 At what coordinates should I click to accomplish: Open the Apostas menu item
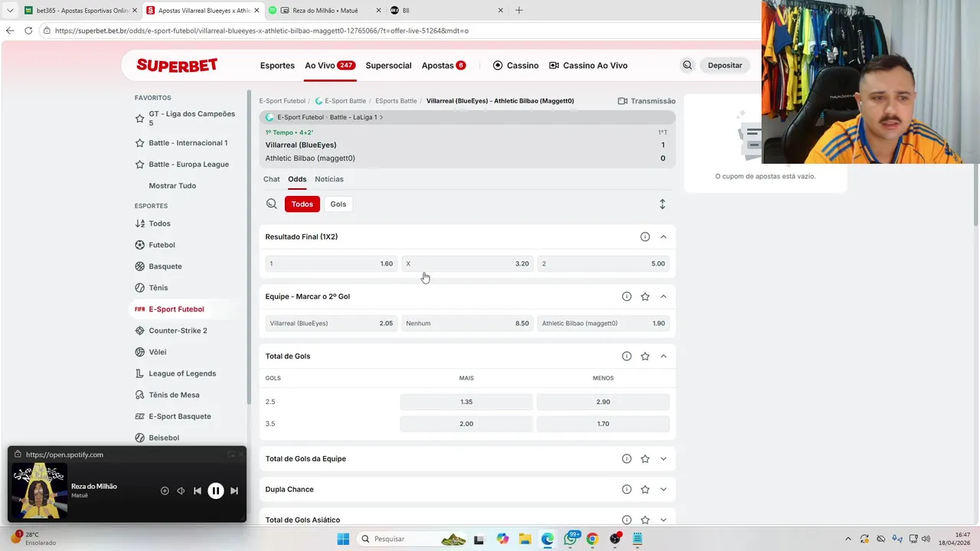(x=443, y=65)
